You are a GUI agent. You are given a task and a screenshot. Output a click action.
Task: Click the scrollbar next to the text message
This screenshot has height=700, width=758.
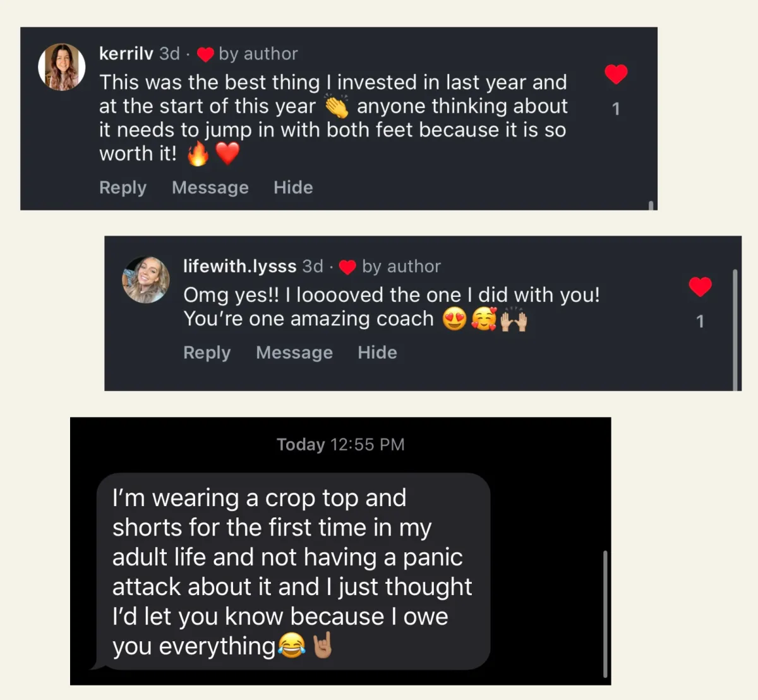pyautogui.click(x=605, y=613)
